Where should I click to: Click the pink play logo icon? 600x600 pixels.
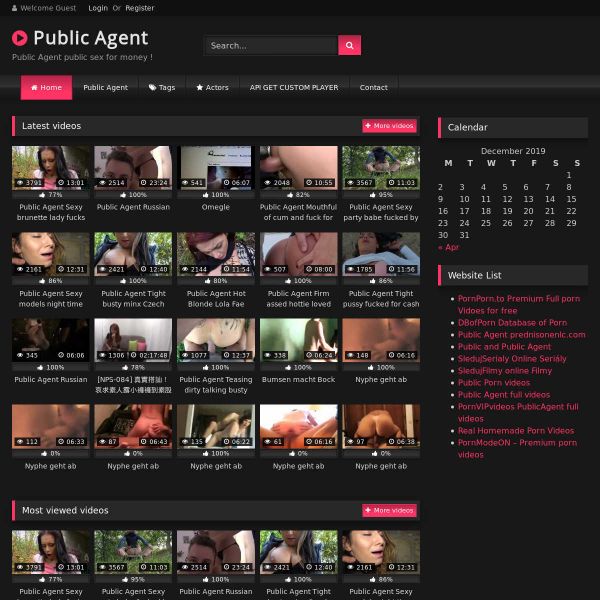(x=20, y=38)
